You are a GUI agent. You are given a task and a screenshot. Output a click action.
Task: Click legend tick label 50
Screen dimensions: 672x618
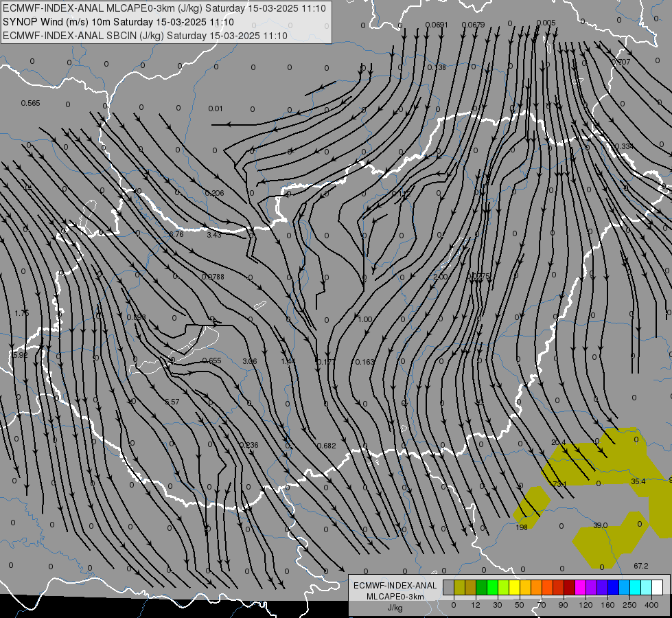[x=519, y=605]
